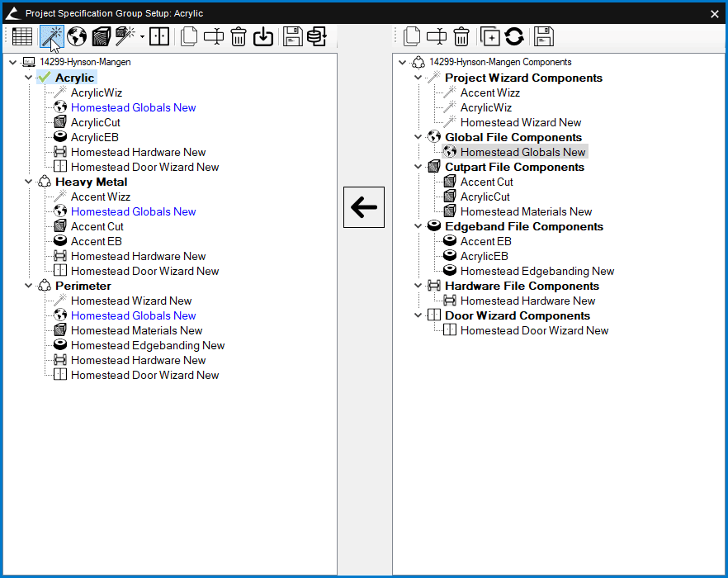The width and height of the screenshot is (728, 578).
Task: Select the Perimeter group label
Action: pos(83,286)
